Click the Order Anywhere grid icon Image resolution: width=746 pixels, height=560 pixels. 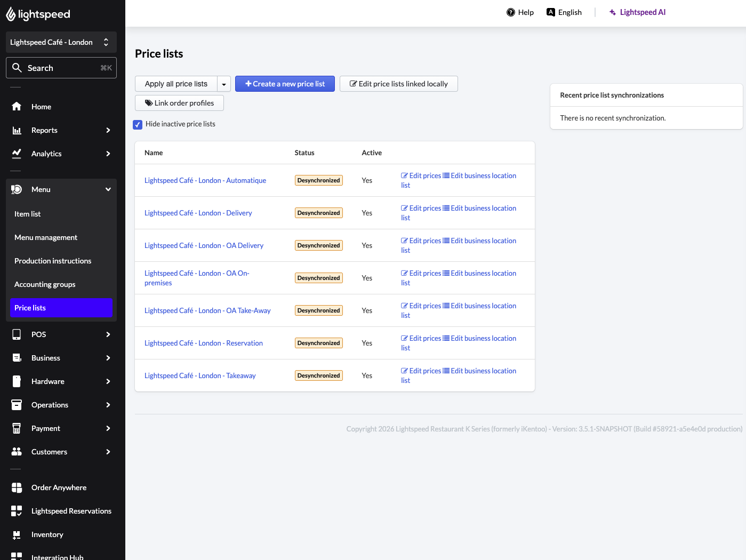click(17, 487)
